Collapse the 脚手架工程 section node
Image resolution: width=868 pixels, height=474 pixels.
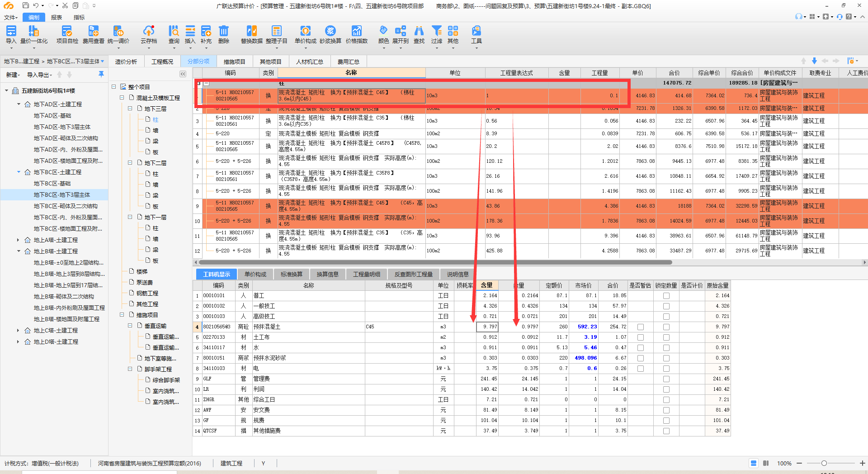click(x=130, y=369)
